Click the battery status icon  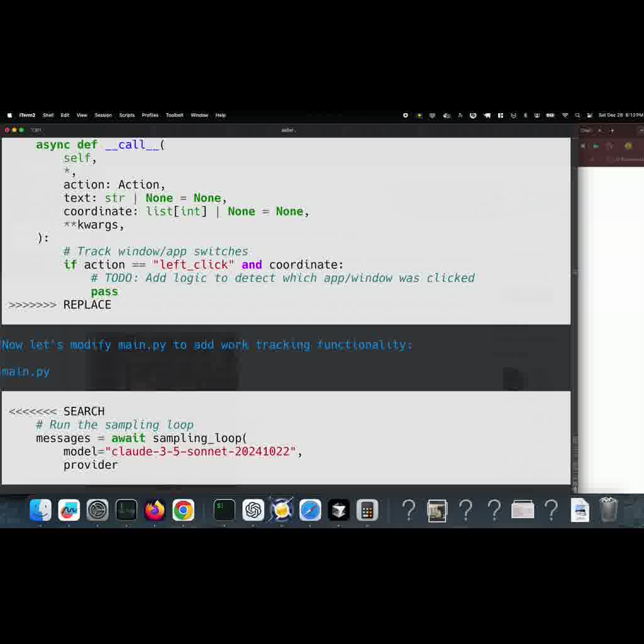coord(550,116)
